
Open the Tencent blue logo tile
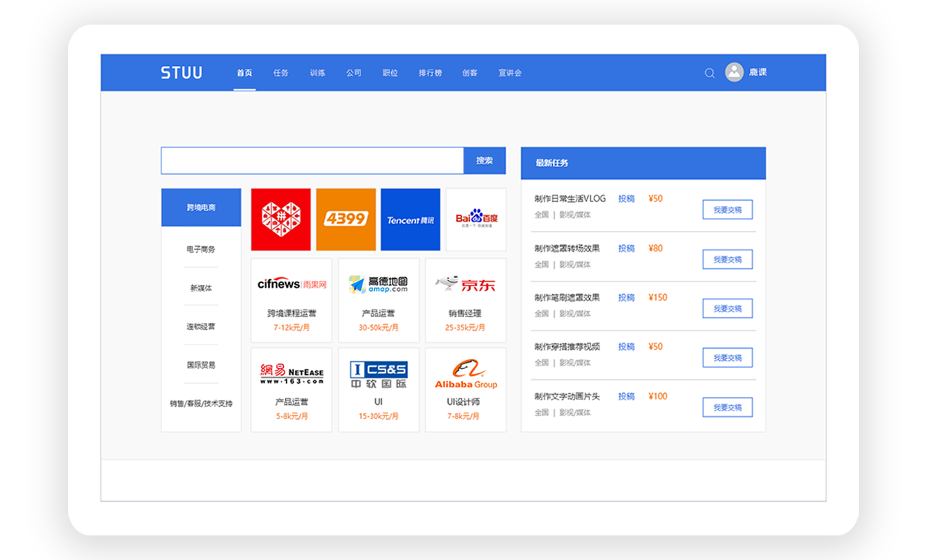pyautogui.click(x=410, y=219)
